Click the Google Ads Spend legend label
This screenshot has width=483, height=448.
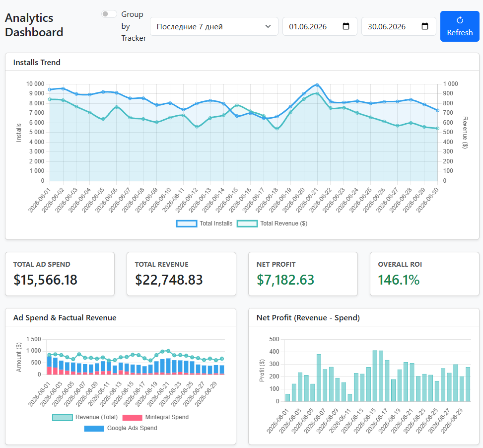[132, 428]
